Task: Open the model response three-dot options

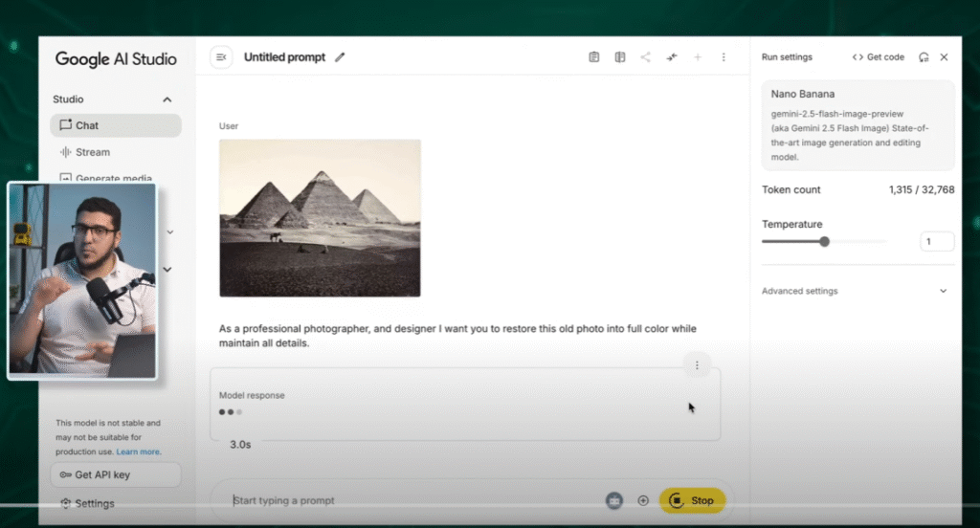Action: coord(697,365)
